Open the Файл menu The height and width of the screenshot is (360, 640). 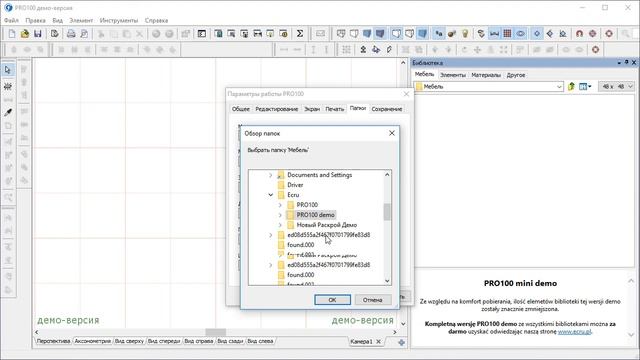11,20
